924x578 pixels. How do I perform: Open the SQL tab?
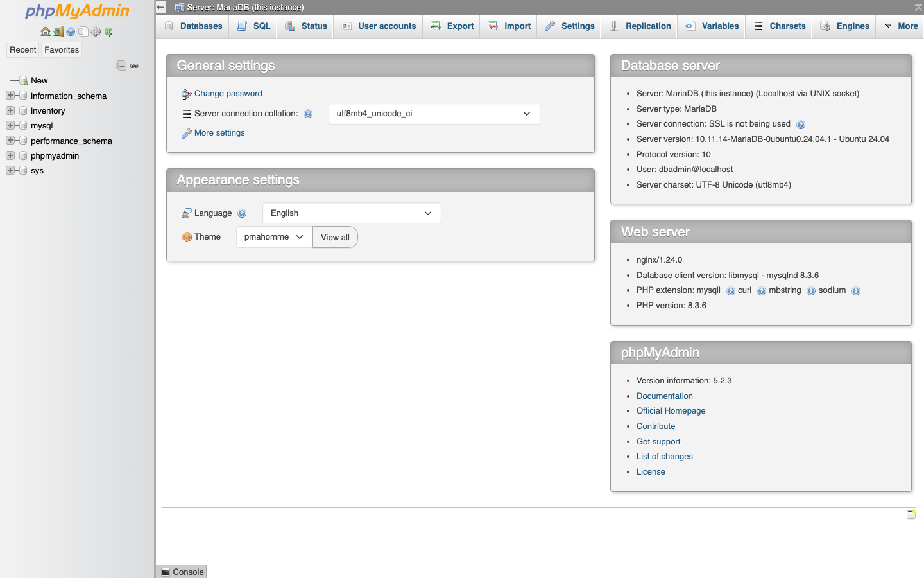253,26
